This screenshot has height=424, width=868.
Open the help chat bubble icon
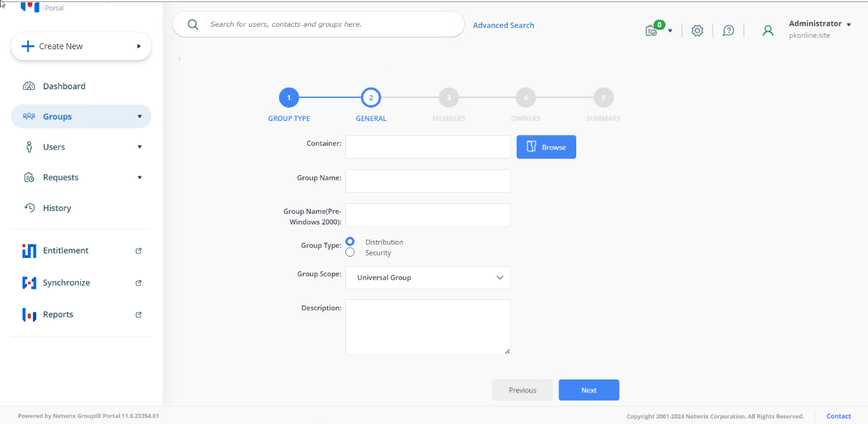point(728,30)
